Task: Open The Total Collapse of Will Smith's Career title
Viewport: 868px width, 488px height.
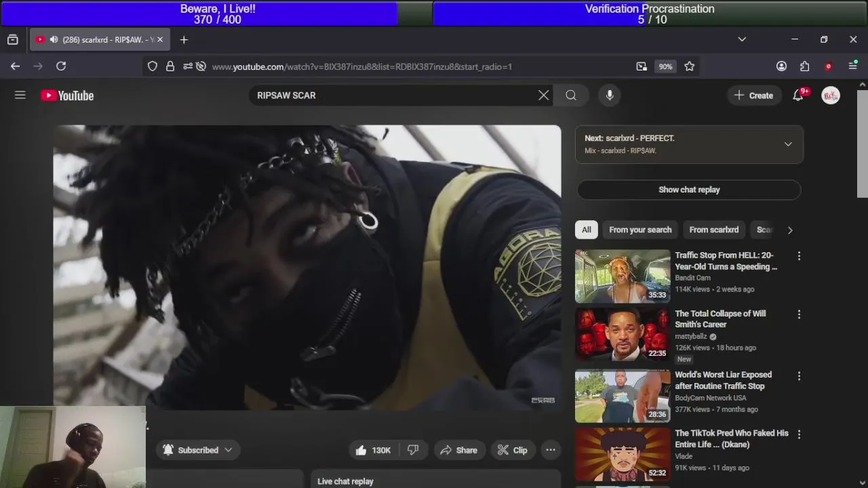Action: (720, 319)
